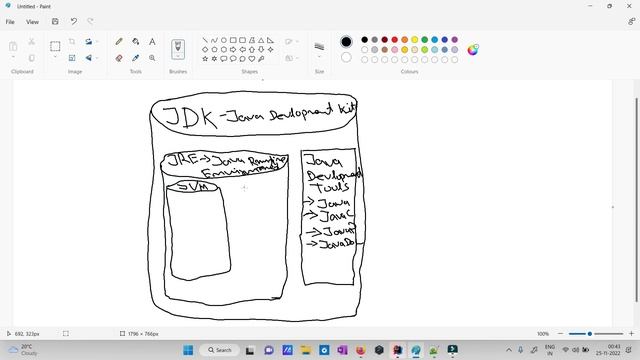Select the Curve shape

point(214,40)
